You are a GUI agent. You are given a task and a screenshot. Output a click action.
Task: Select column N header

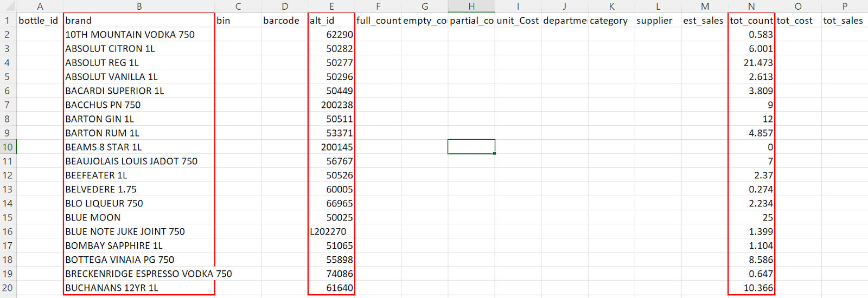751,7
